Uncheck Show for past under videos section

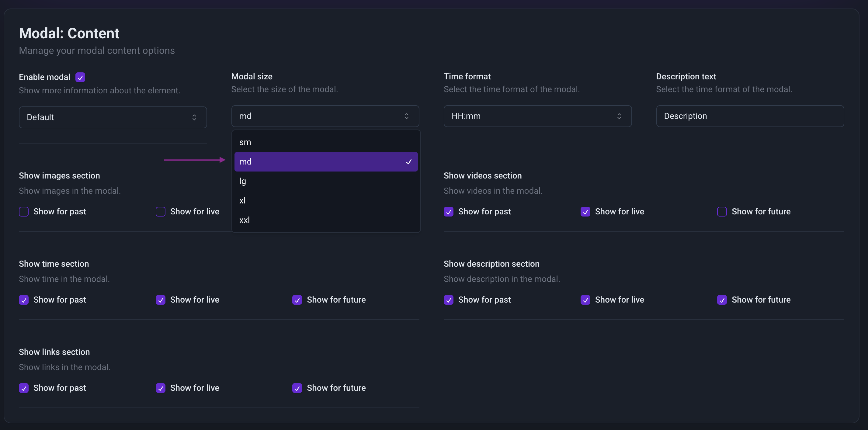[449, 212]
